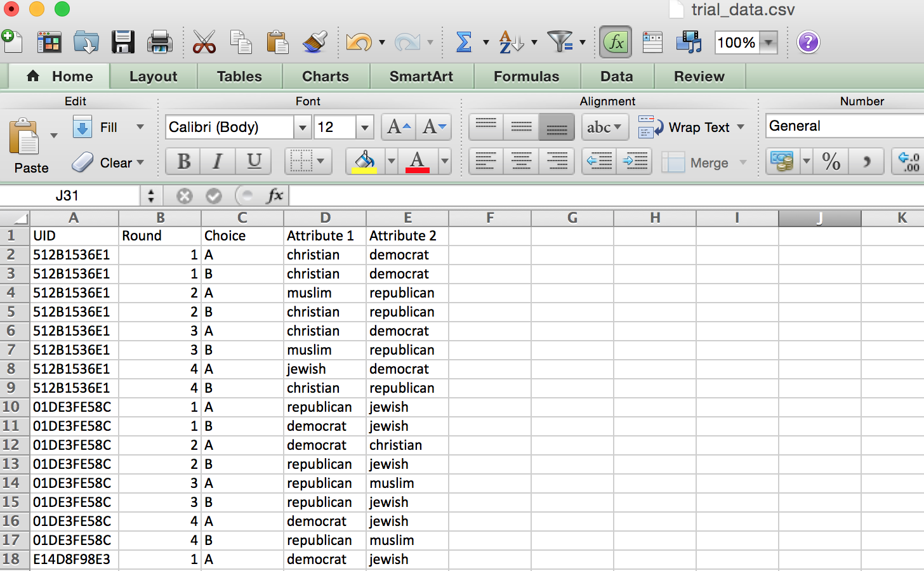This screenshot has width=924, height=571.
Task: Activate the Format Painter brush icon
Action: [x=314, y=43]
